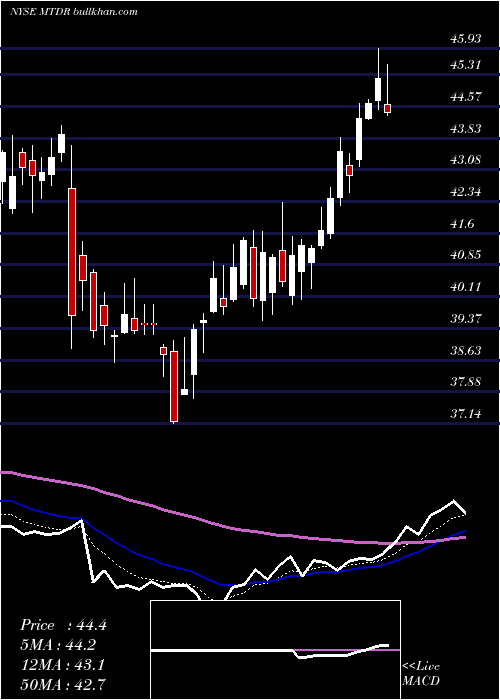Select the 41.6 price label
Image resolution: width=500 pixels, height=700 pixels.
click(x=462, y=224)
